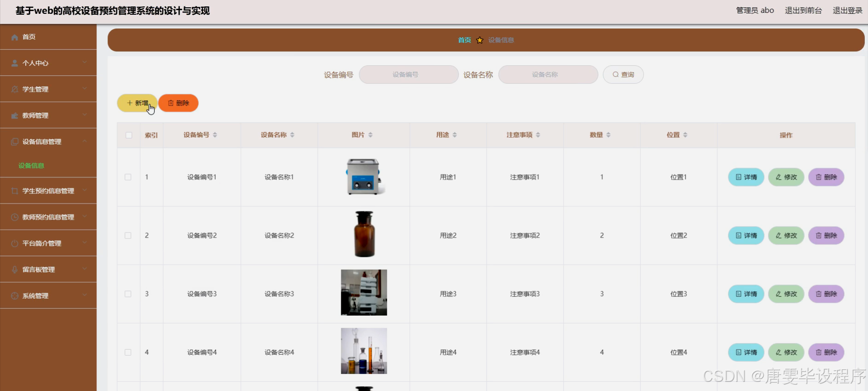Expand the 平台简介管理 chevron

pos(85,243)
